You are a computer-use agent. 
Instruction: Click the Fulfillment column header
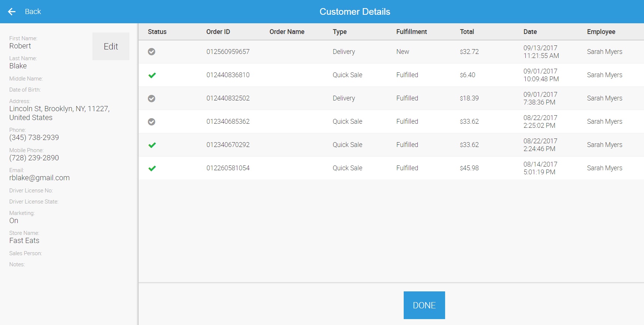(411, 32)
